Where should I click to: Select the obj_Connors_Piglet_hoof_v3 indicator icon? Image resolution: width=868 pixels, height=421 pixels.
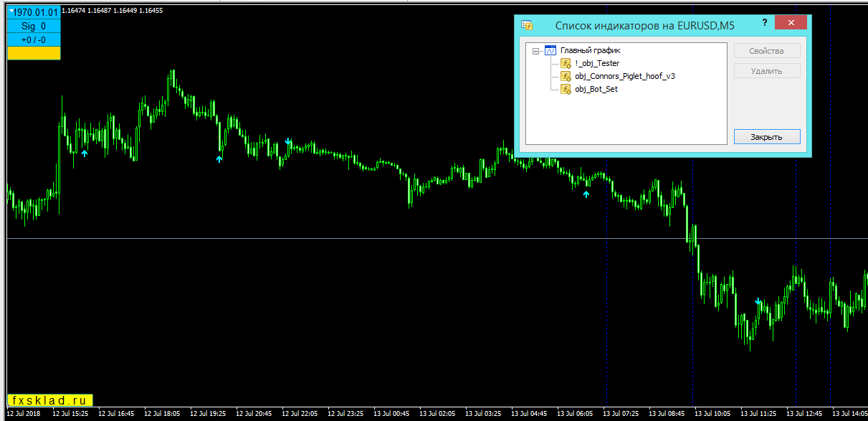(566, 77)
